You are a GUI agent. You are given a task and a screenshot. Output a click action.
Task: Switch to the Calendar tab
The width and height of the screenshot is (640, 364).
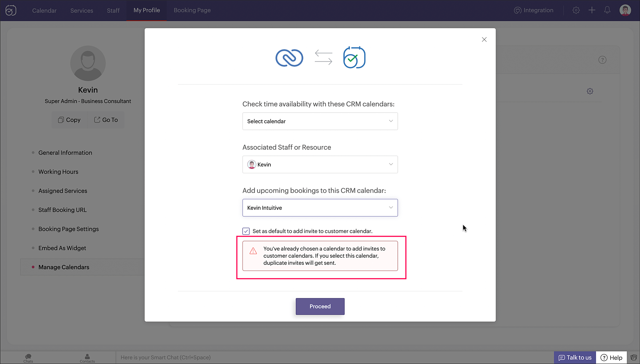pos(44,10)
